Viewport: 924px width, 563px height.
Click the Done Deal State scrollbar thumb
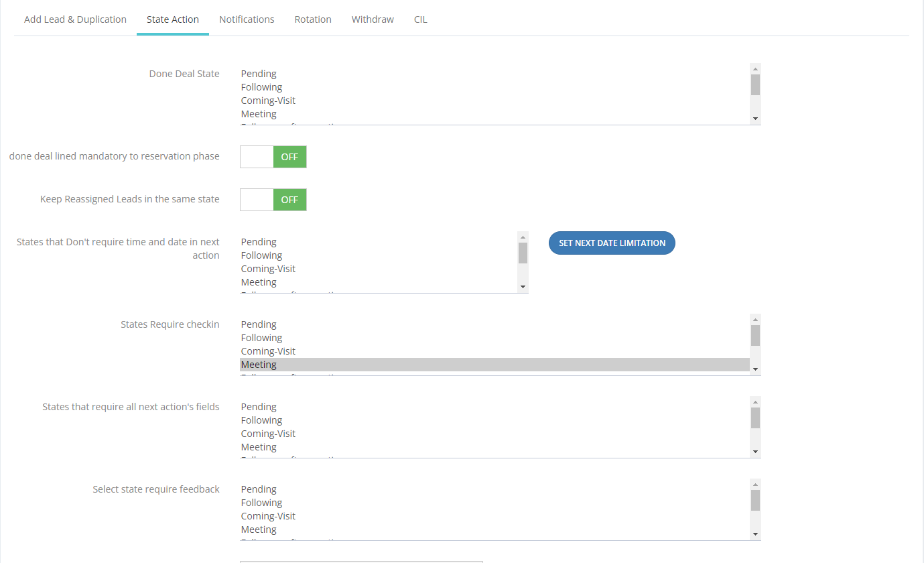pyautogui.click(x=755, y=85)
